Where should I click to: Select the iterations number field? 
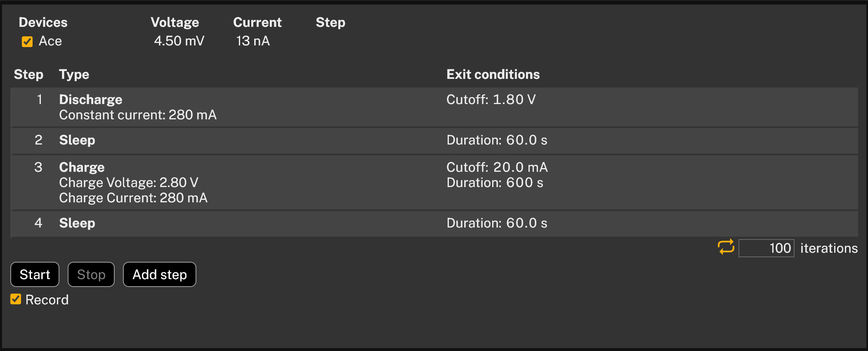click(766, 248)
